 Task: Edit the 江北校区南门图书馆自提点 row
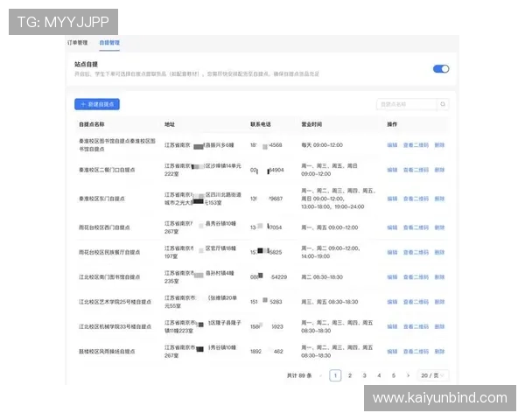392,277
